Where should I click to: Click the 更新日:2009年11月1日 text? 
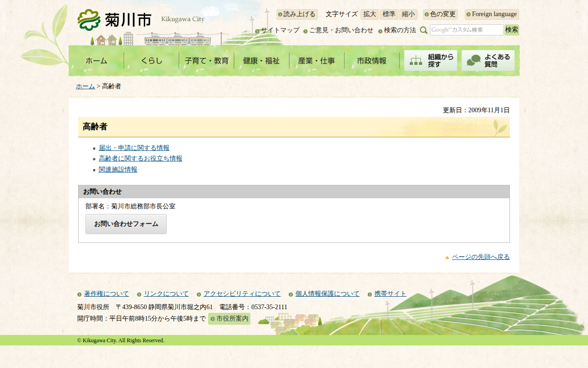coord(476,110)
